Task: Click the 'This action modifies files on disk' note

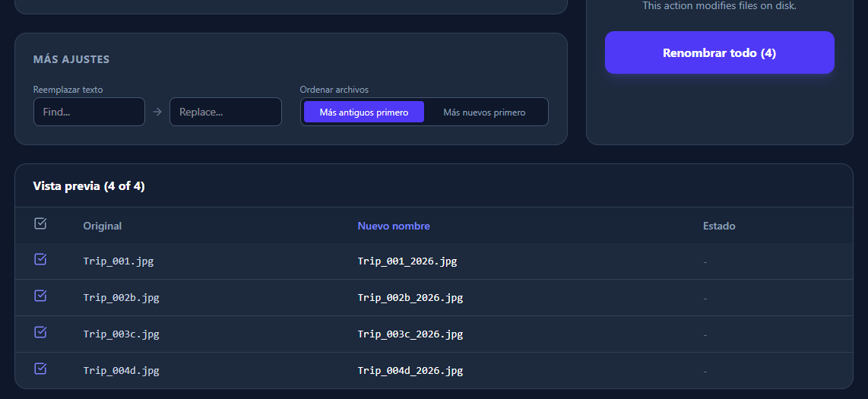Action: point(719,6)
